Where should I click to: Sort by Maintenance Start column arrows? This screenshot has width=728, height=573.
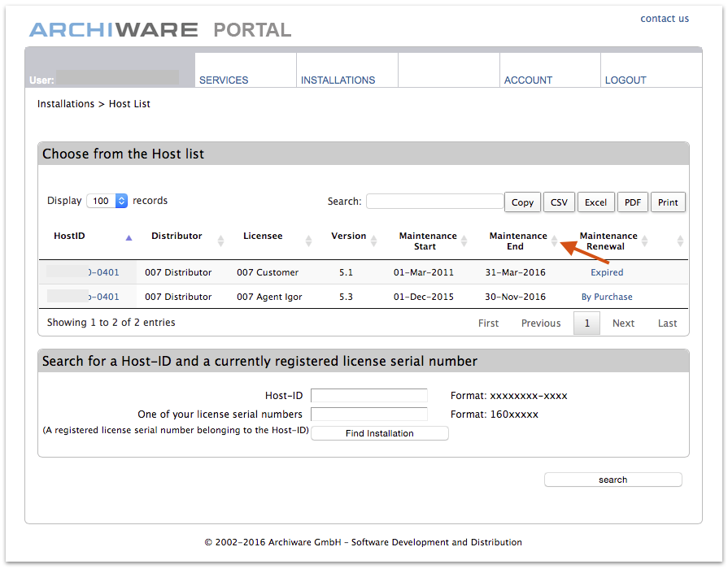[464, 241]
